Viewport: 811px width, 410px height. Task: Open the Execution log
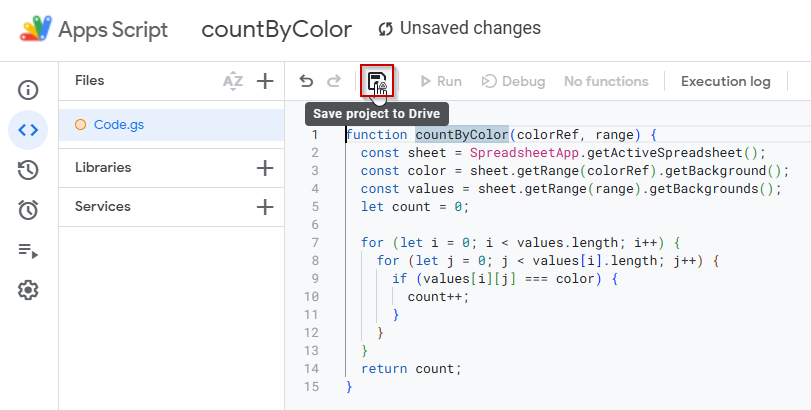[x=726, y=81]
